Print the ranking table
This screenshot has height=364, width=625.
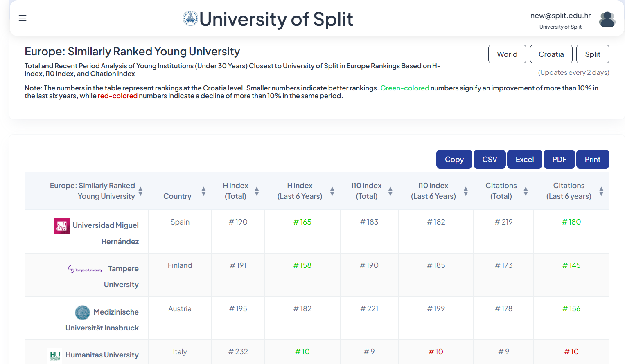click(593, 159)
